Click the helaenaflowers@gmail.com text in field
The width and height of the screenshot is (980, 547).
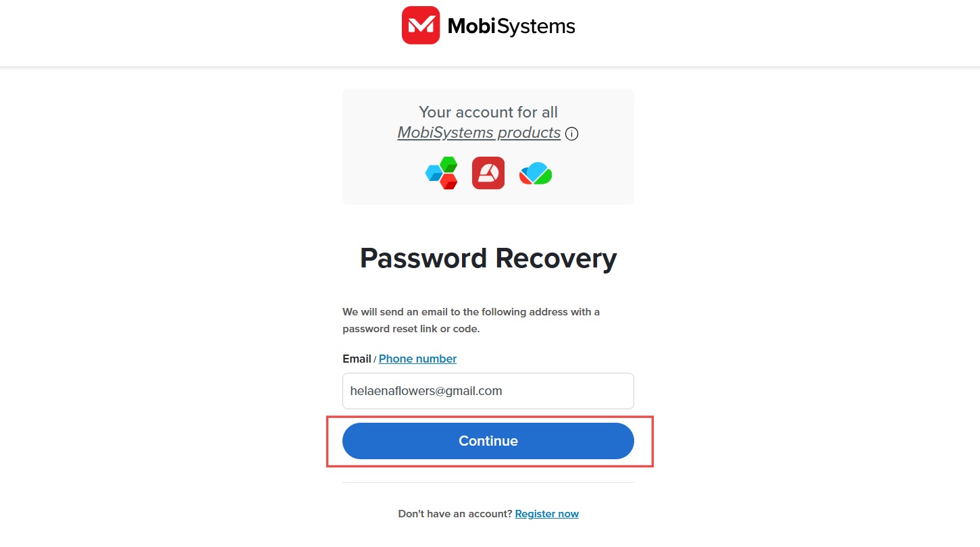(x=426, y=391)
